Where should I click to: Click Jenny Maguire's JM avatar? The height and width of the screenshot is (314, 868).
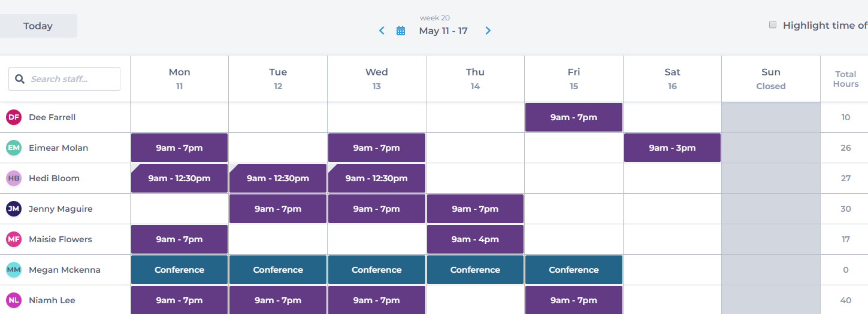pyautogui.click(x=14, y=209)
